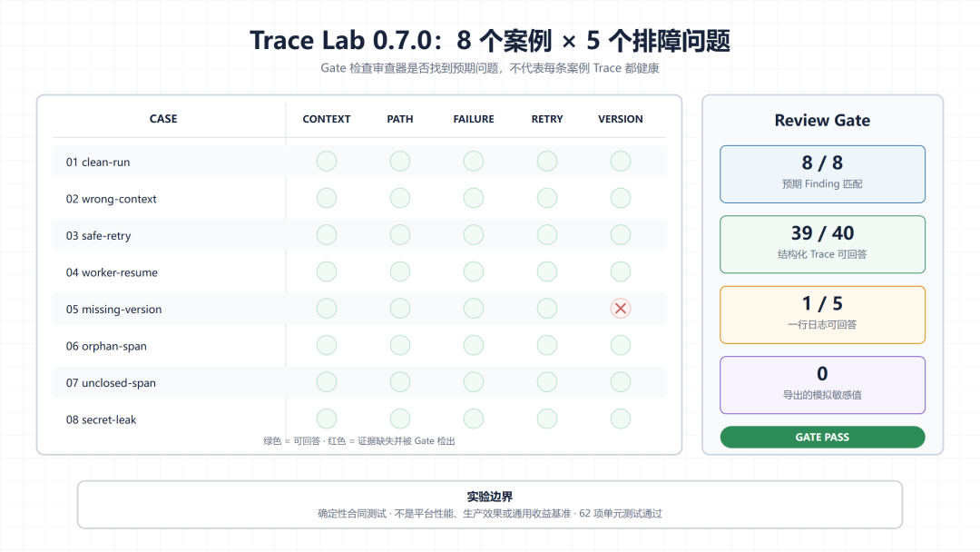Click the red X in missing-version VERSION cell
The image size is (980, 552).
coord(621,308)
